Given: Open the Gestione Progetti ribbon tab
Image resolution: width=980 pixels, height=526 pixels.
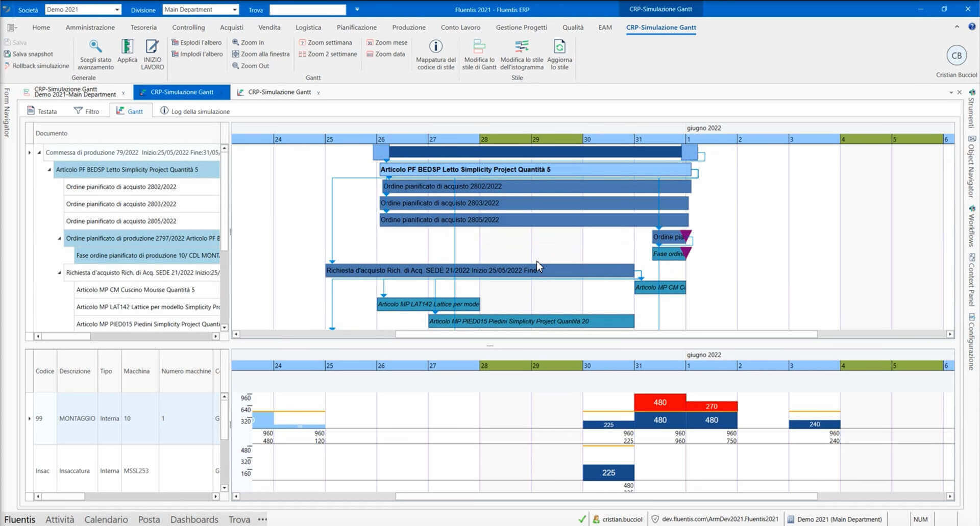Looking at the screenshot, I should pyautogui.click(x=521, y=28).
